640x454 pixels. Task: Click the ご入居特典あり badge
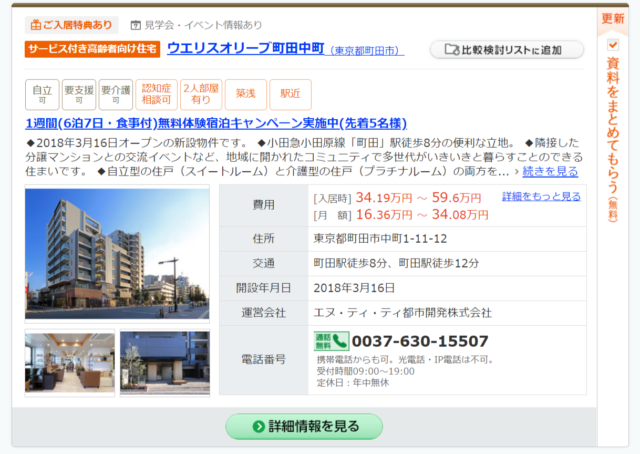coord(72,25)
